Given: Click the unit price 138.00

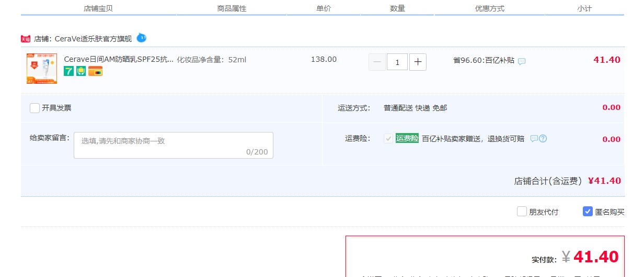Looking at the screenshot, I should (324, 59).
